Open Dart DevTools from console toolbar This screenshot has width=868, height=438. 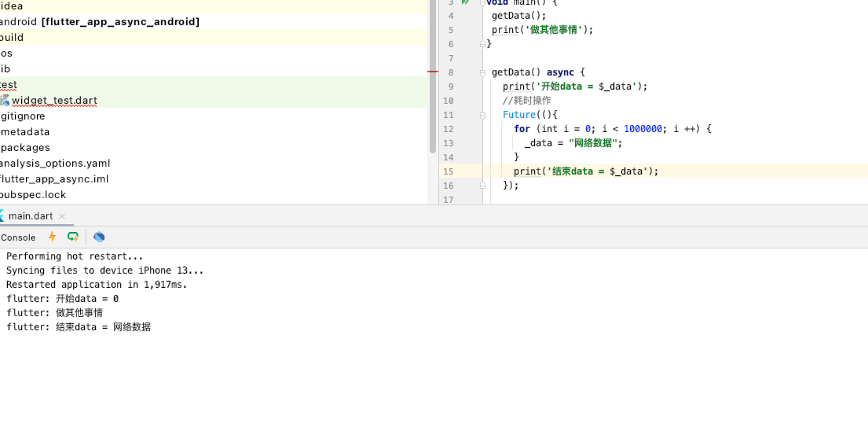coord(99,237)
